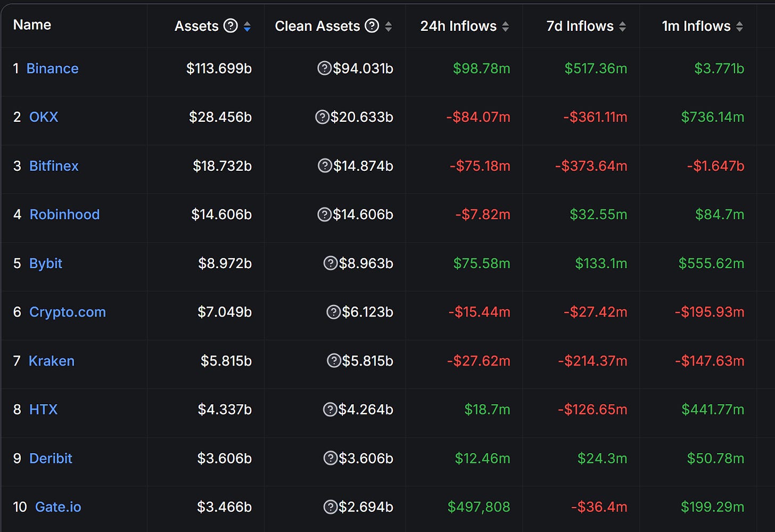Screen dimensions: 775x532
Task: Click the question mark icon in Deribit's Clean Assets cell
Action: [331, 458]
